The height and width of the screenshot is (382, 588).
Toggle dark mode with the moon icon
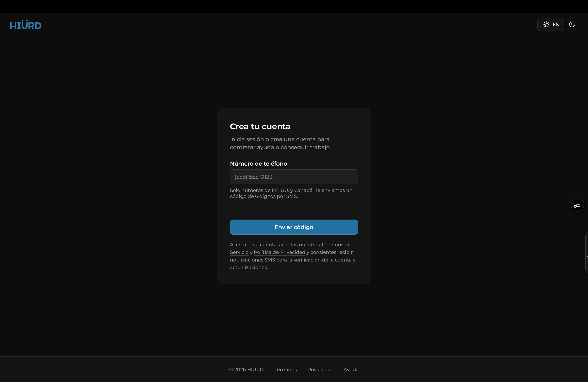pyautogui.click(x=572, y=24)
